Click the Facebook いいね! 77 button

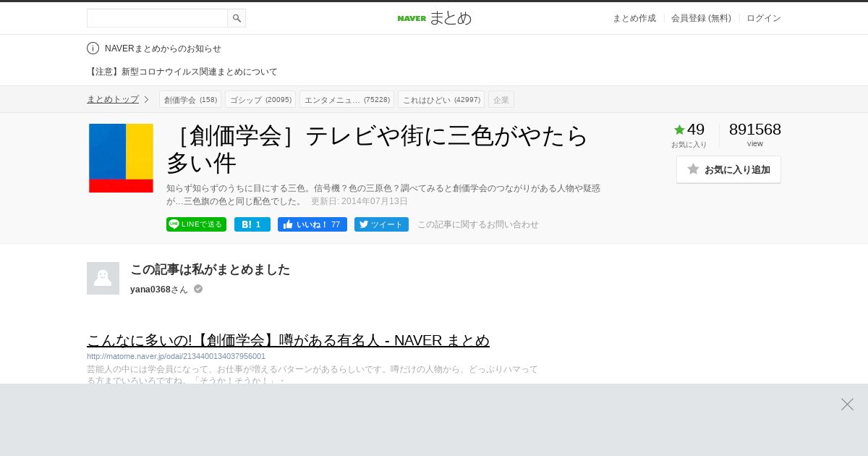[x=312, y=224]
